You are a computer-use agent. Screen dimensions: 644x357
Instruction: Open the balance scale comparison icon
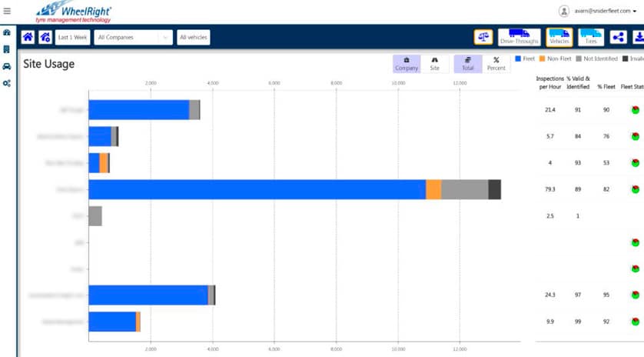pos(483,37)
